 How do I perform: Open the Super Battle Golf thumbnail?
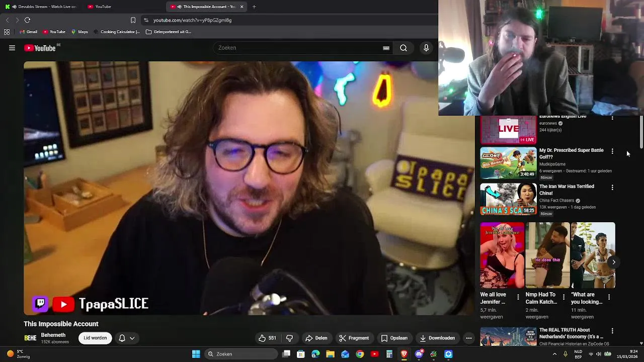pos(508,163)
